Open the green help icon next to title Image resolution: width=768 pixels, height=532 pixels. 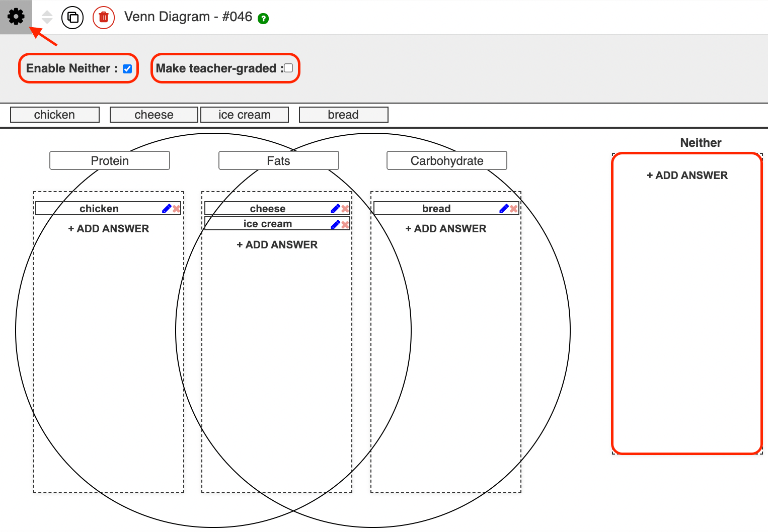coord(263,19)
